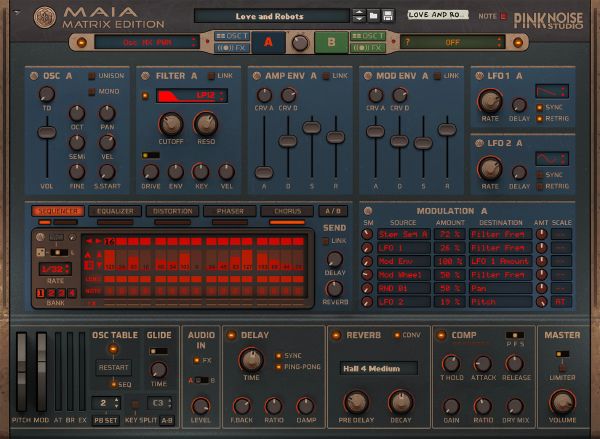
Task: Toggle the COMP power LED
Action: pyautogui.click(x=441, y=335)
